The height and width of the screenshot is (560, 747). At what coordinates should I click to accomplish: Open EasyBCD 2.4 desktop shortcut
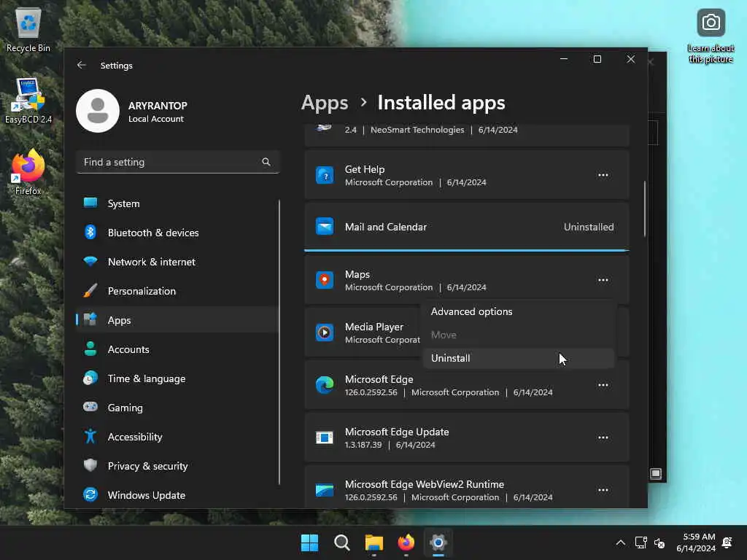click(28, 101)
